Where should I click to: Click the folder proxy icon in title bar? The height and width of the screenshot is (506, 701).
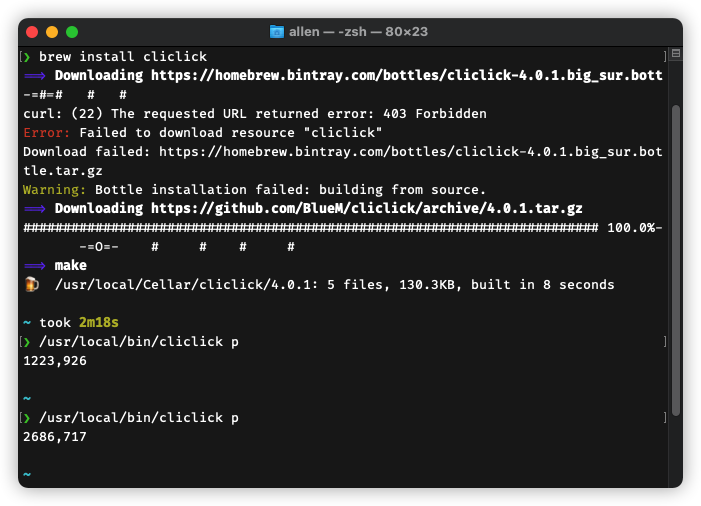277,32
